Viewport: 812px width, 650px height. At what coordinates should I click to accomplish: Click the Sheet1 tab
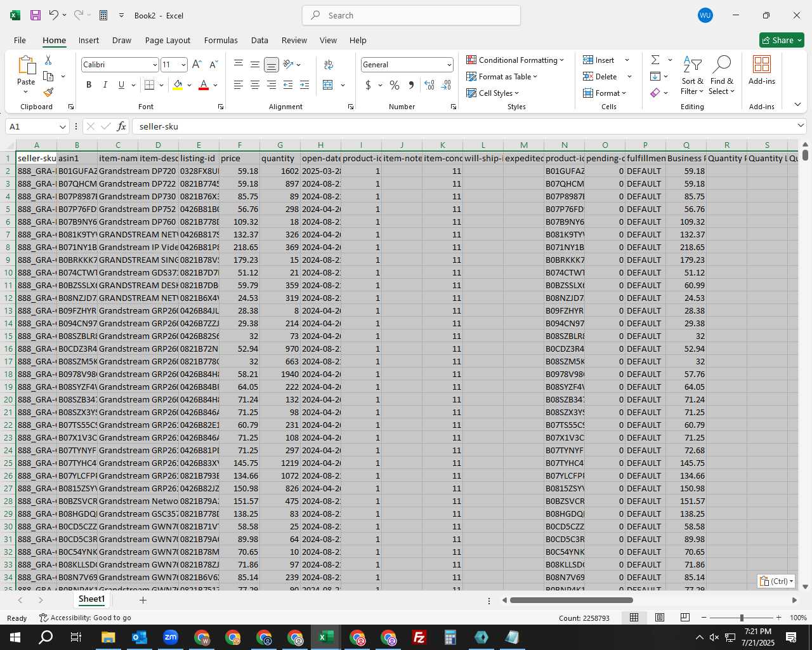tap(91, 599)
